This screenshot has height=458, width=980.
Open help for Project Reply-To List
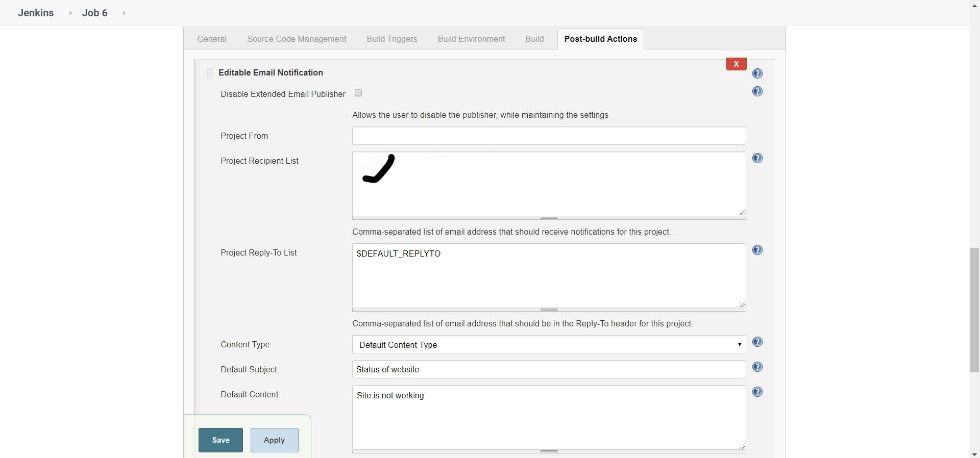[757, 250]
